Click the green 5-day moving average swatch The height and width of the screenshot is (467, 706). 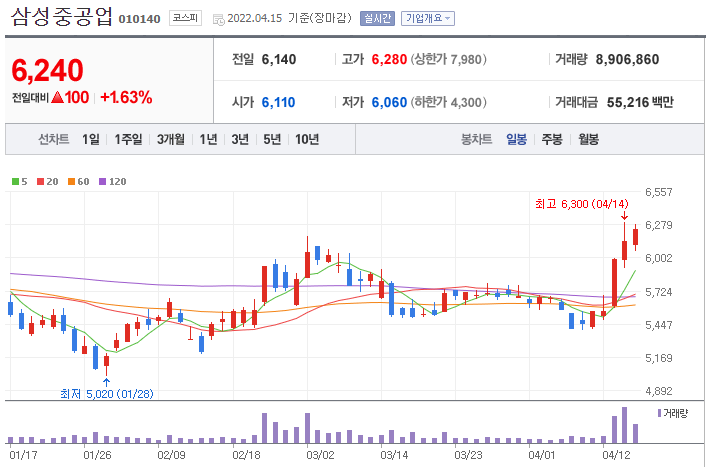point(15,181)
